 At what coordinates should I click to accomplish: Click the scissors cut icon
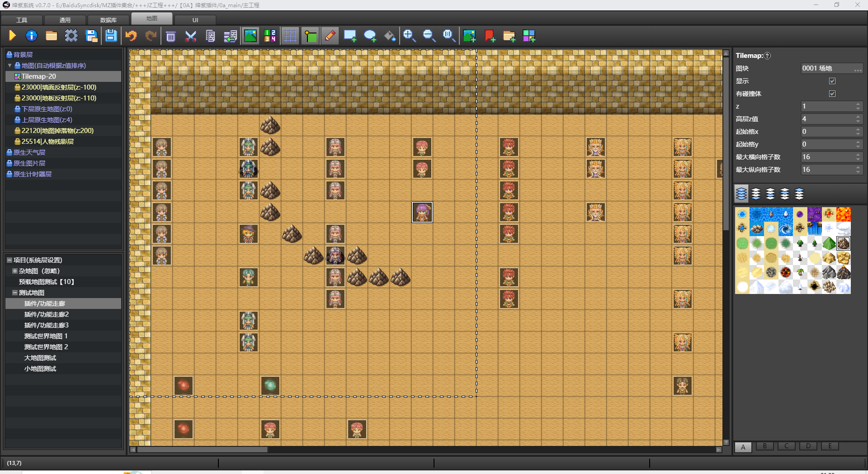tap(191, 36)
